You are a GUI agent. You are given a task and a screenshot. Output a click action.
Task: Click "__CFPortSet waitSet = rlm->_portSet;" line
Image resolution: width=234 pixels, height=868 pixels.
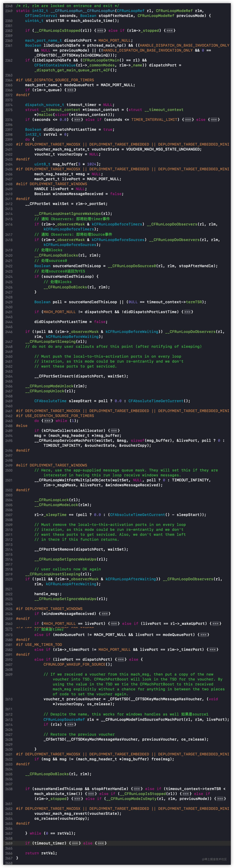(66, 204)
